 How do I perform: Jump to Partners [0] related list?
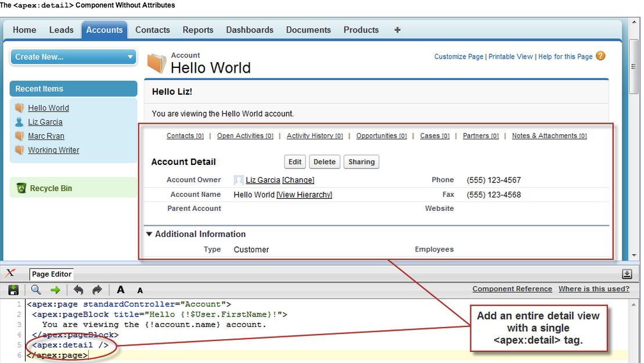click(481, 136)
